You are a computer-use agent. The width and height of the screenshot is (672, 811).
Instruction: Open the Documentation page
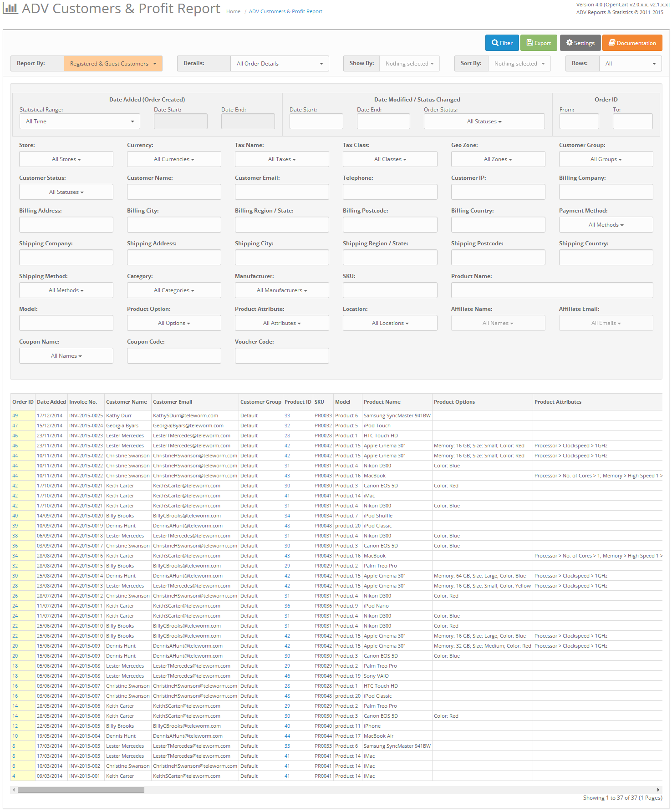point(632,43)
